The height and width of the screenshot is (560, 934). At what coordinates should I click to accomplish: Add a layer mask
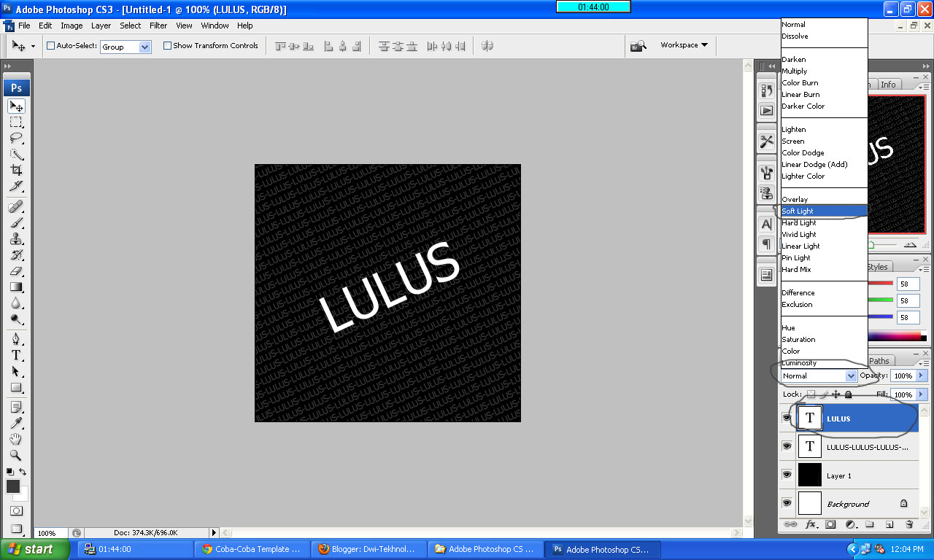830,524
